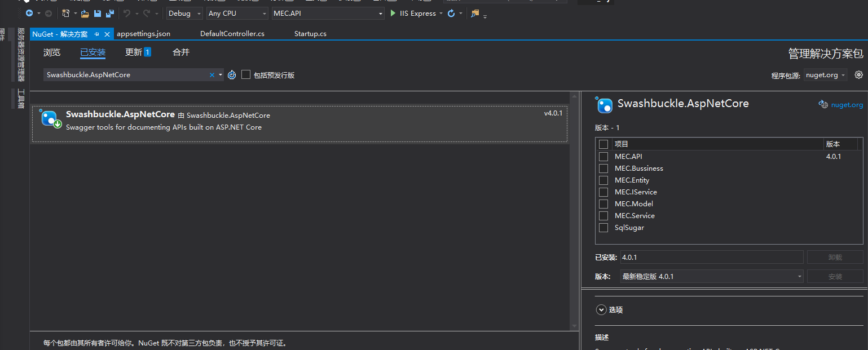
Task: Close the NuGet solution tab
Action: pos(107,34)
